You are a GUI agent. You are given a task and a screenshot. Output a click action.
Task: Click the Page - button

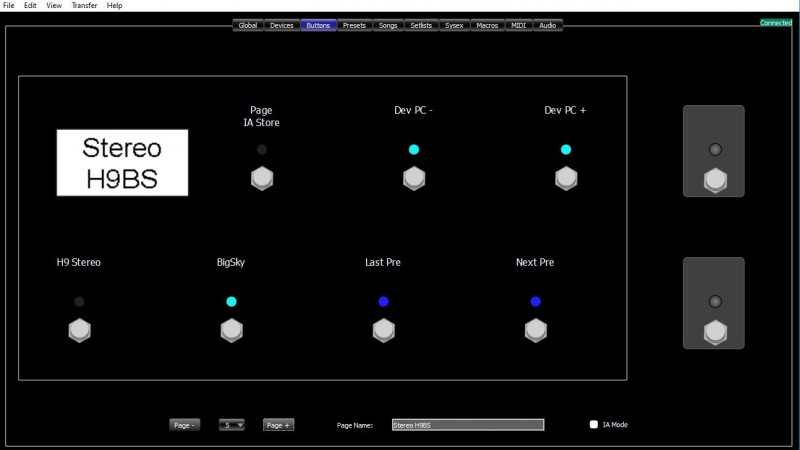(183, 425)
